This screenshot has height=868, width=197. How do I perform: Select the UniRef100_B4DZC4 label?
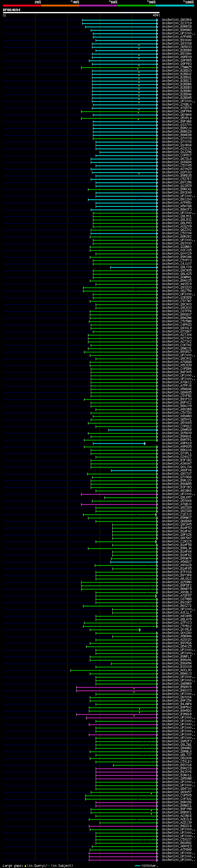(x=176, y=826)
